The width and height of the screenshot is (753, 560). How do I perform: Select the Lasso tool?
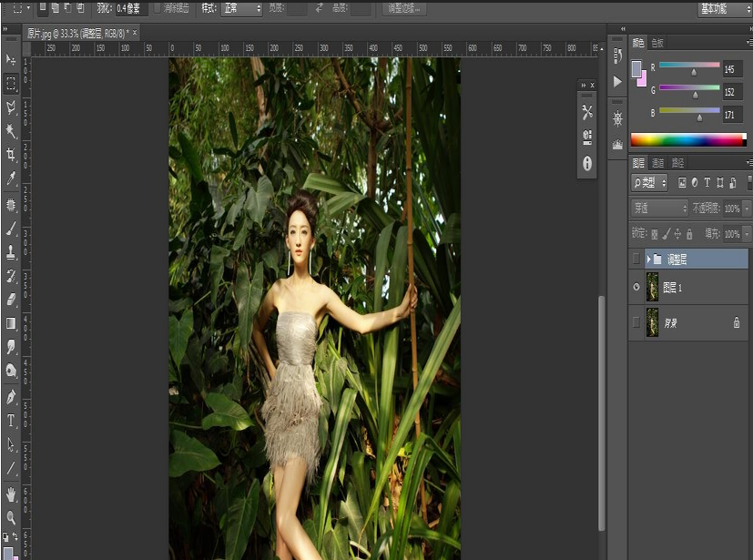[x=12, y=107]
